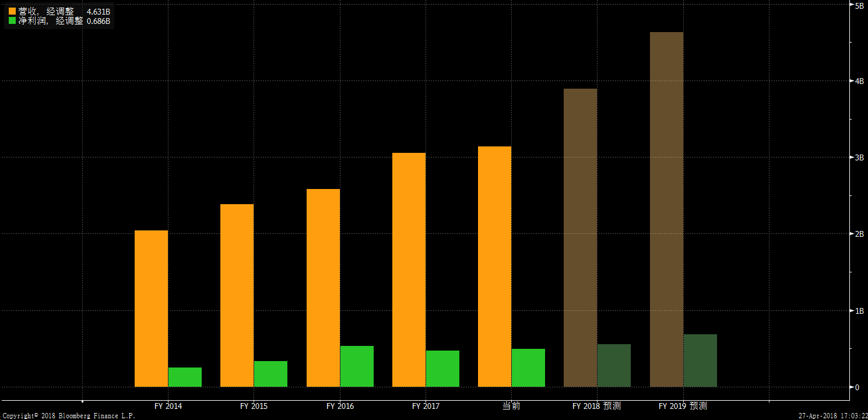Select the FY 2015 orange revenue bar
The height and width of the screenshot is (420, 868).
point(237,295)
